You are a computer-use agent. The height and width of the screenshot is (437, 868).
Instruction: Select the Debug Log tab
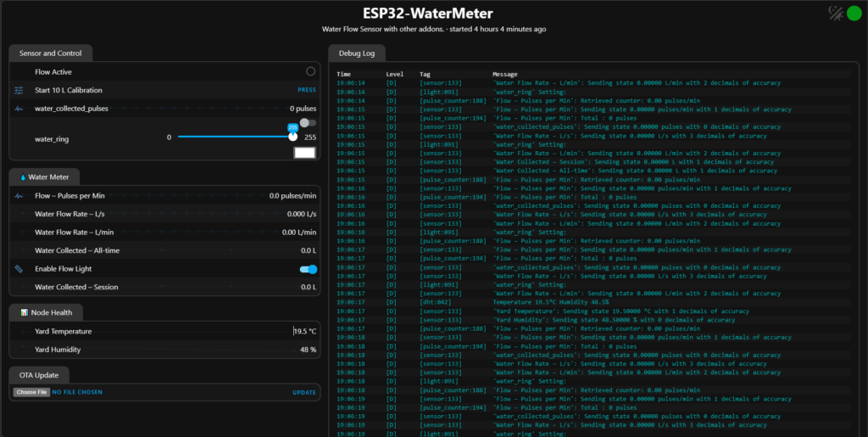coord(357,53)
